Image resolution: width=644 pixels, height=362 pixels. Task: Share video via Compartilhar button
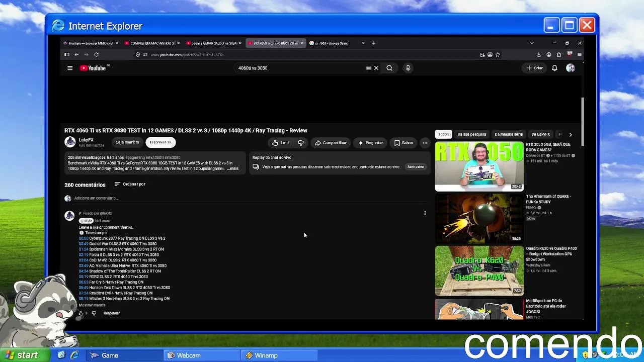(x=331, y=143)
